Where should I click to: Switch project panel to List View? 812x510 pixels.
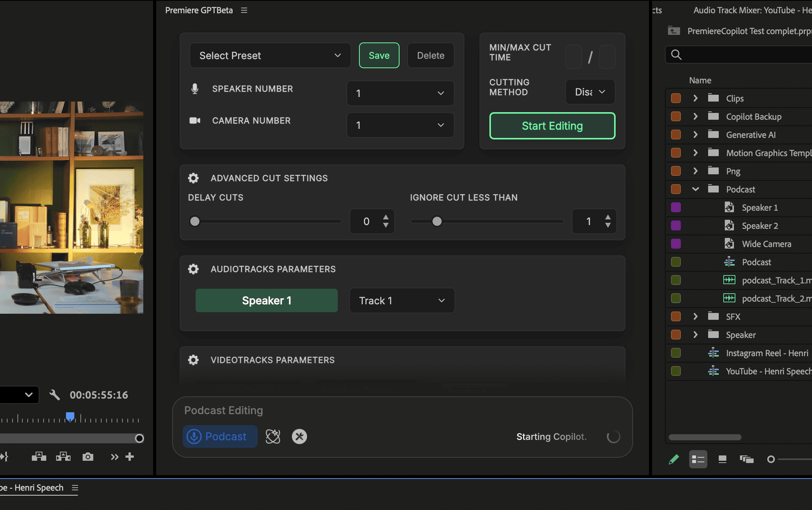[698, 459]
